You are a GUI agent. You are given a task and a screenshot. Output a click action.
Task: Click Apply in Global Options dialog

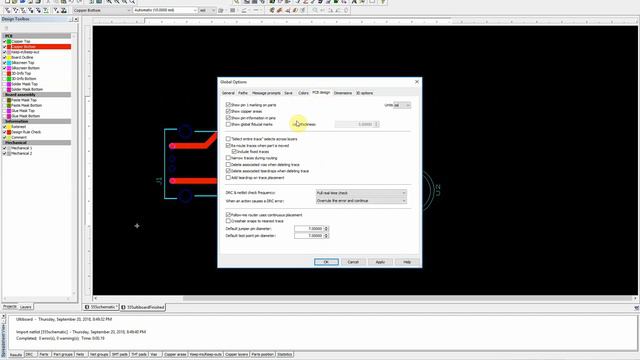(380, 262)
